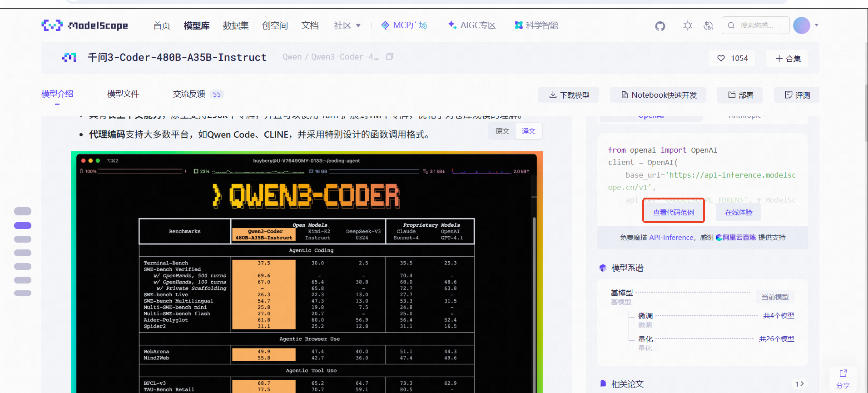This screenshot has height=393, width=868.
Task: Switch to 原文 original text
Action: click(x=502, y=131)
